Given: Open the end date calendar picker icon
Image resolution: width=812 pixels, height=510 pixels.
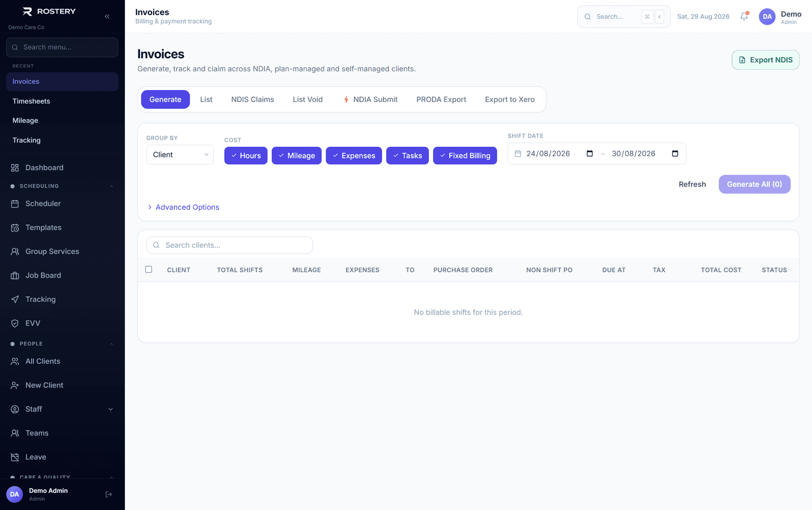Looking at the screenshot, I should (675, 154).
